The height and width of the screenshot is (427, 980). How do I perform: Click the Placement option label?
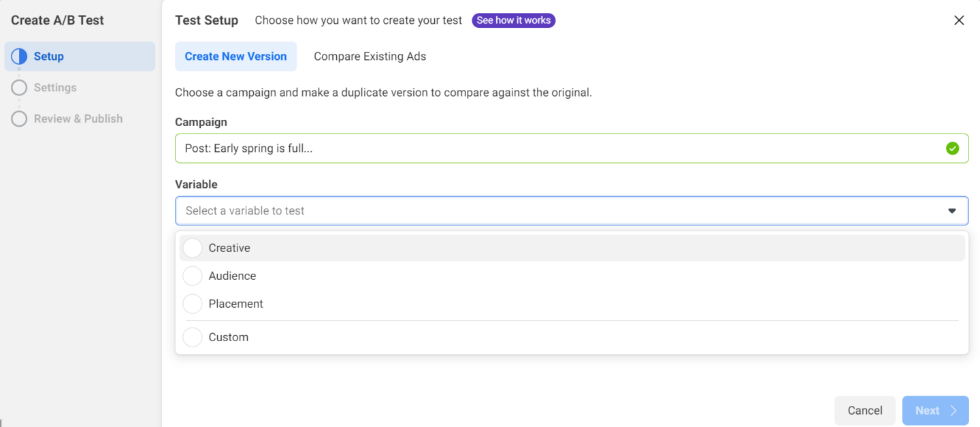[235, 304]
